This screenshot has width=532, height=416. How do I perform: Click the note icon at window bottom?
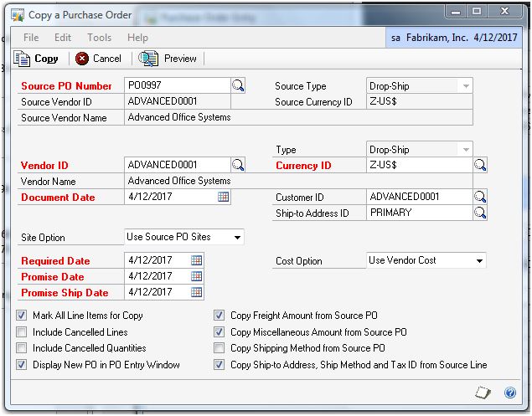(483, 393)
